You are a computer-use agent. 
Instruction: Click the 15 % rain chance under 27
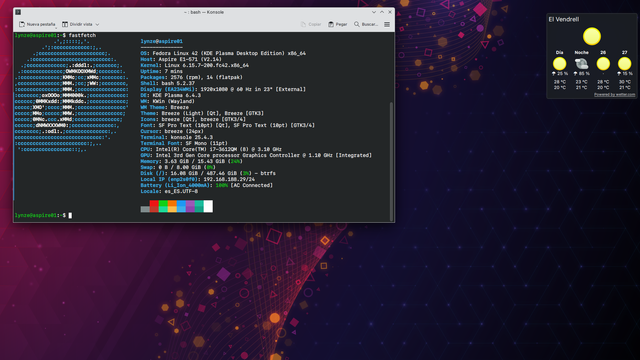(x=625, y=74)
